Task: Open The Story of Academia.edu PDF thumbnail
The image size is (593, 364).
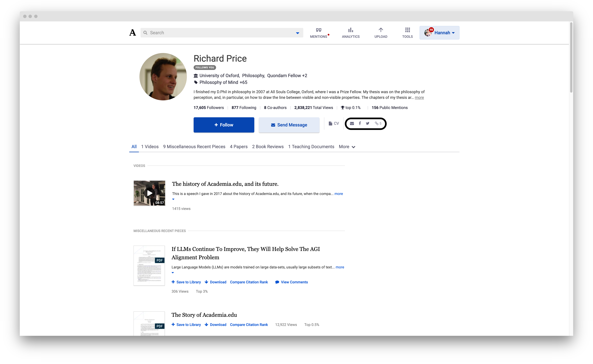Action: pyautogui.click(x=149, y=324)
